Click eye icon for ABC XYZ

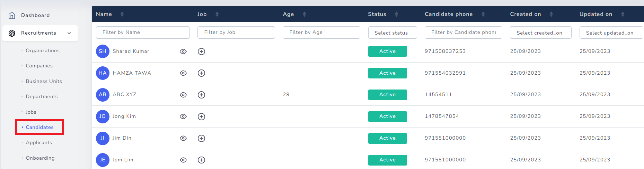183,95
